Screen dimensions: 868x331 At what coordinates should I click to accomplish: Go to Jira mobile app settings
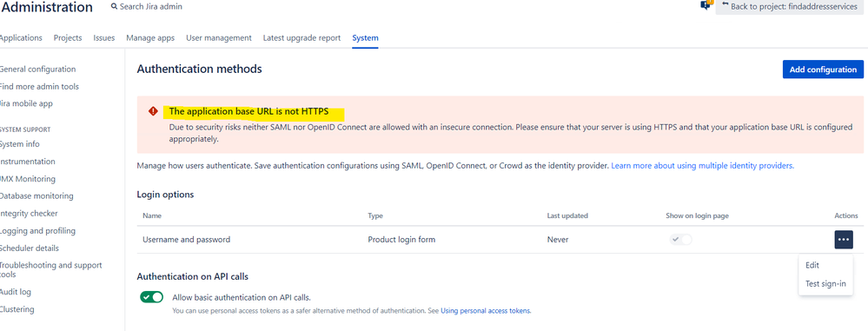click(x=26, y=103)
